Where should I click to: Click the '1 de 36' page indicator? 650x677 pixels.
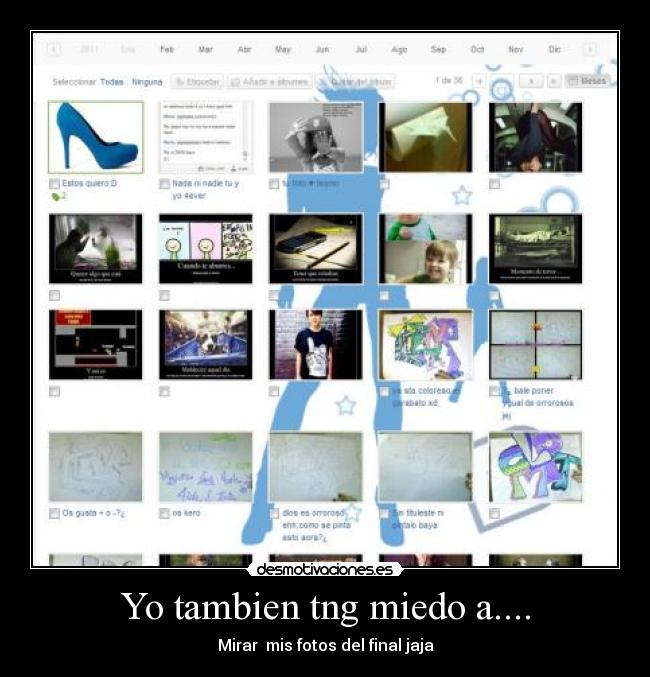449,80
